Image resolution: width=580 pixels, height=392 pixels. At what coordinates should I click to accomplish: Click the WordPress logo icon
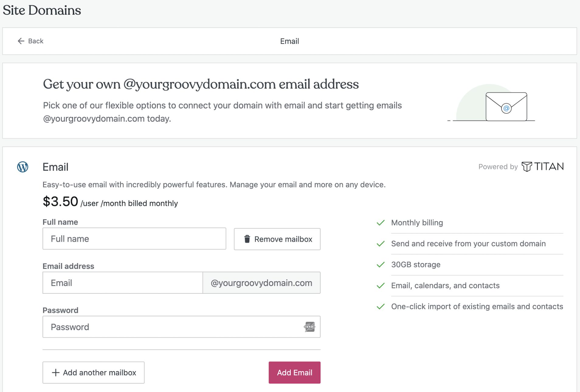23,167
